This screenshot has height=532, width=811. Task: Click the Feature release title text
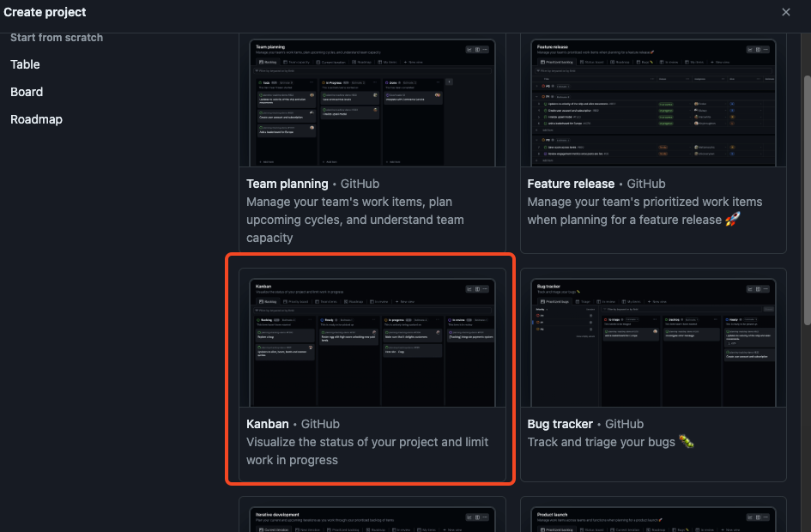(571, 184)
